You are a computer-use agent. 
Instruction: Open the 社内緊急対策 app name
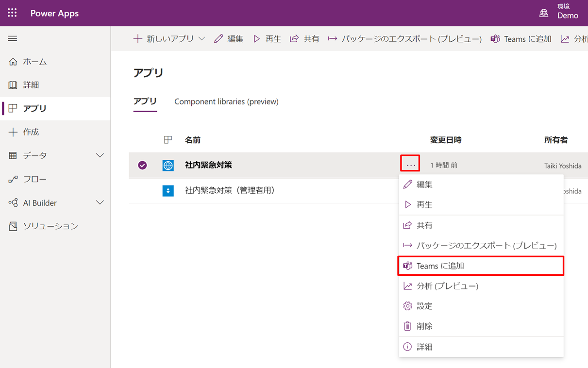[208, 165]
